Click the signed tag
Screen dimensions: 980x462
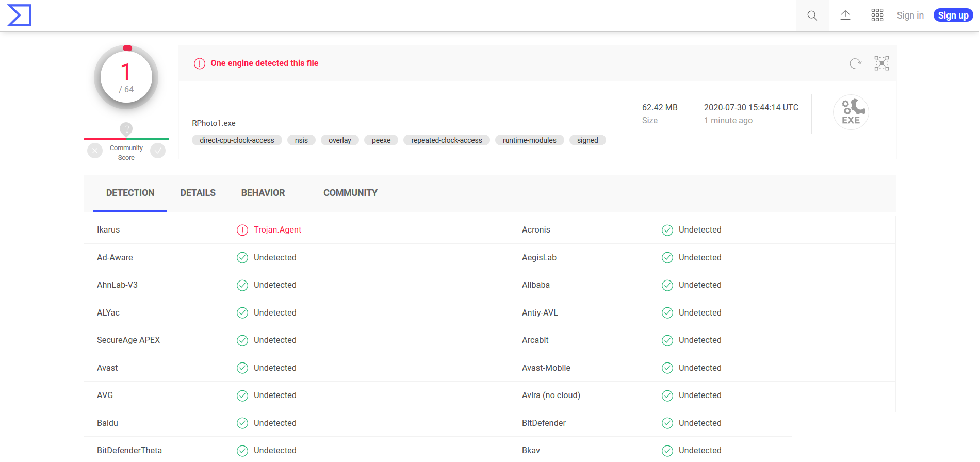click(587, 140)
